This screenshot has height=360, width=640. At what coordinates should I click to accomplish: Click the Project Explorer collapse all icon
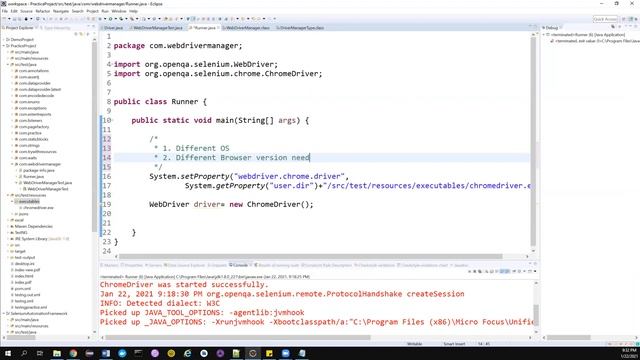(76, 34)
